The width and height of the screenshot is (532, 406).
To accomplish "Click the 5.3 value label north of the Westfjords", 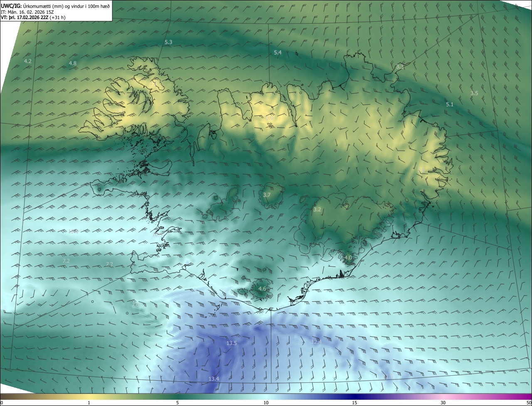I will click(168, 42).
